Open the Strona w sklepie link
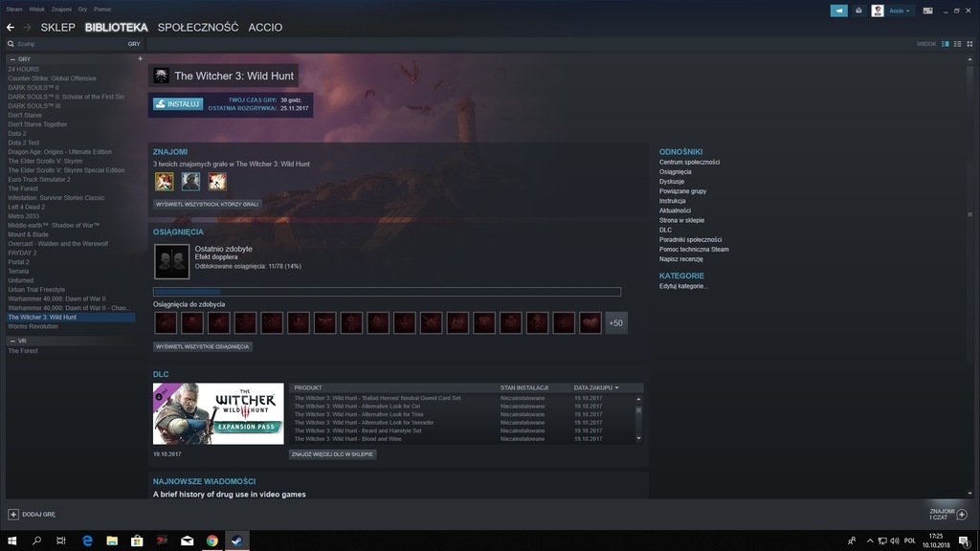 681,221
